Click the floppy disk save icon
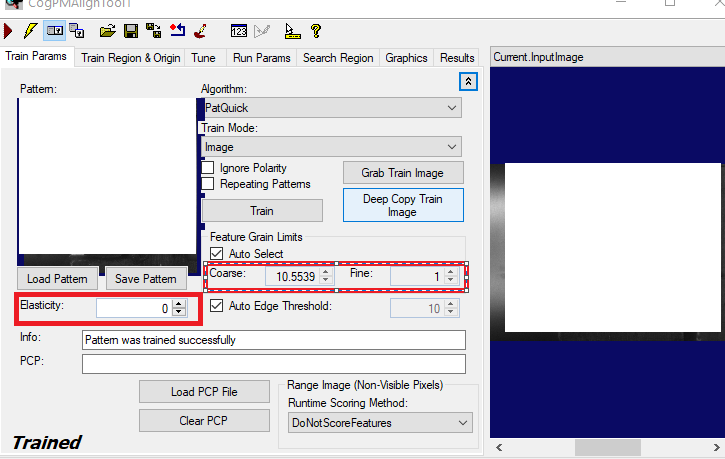Viewport: 725px width, 459px height. coord(131,31)
